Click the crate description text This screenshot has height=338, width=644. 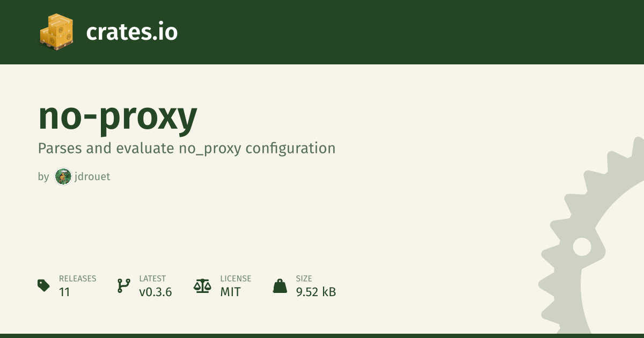[x=186, y=148]
